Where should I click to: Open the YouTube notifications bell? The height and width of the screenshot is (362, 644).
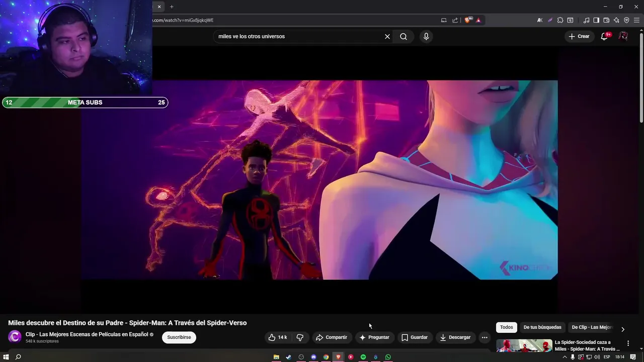coord(605,36)
